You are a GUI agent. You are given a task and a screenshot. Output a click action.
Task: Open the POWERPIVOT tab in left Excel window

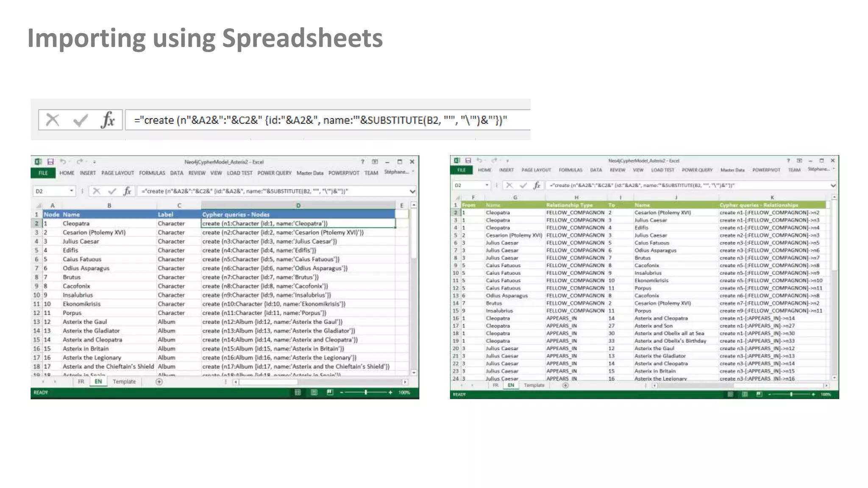coord(344,173)
